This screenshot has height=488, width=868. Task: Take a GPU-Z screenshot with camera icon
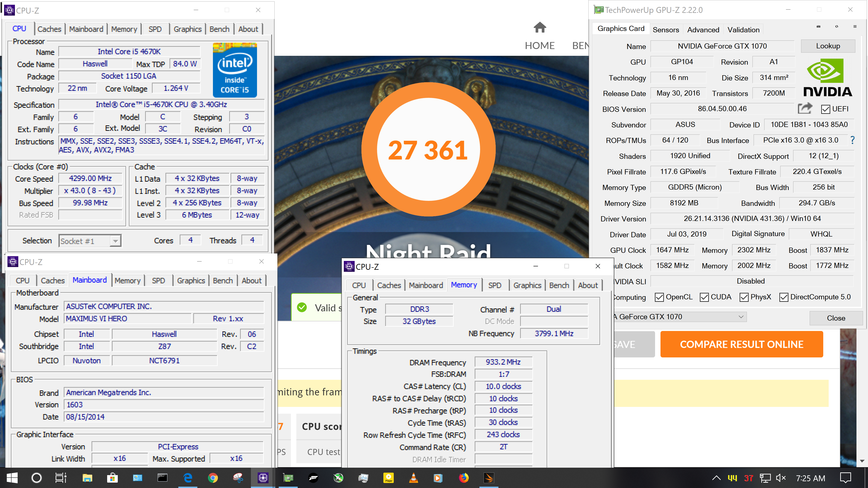coord(818,26)
